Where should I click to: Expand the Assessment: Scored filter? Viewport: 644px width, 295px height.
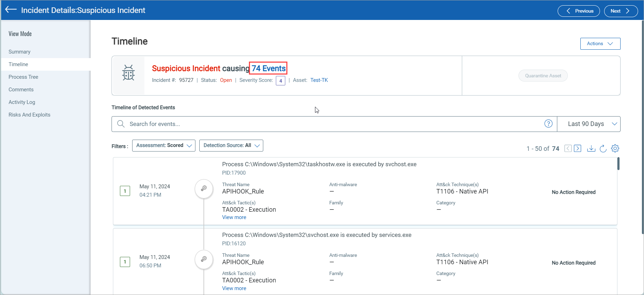tap(164, 146)
